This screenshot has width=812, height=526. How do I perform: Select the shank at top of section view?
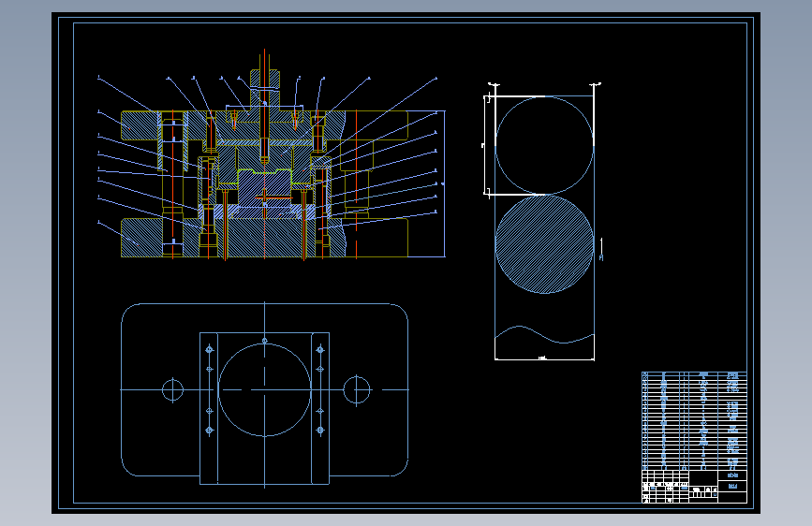pyautogui.click(x=265, y=88)
